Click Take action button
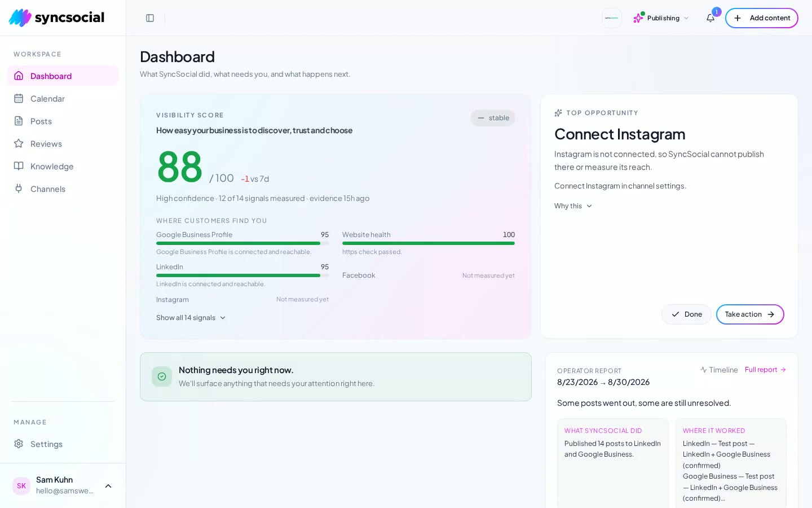The width and height of the screenshot is (812, 508). pyautogui.click(x=750, y=314)
